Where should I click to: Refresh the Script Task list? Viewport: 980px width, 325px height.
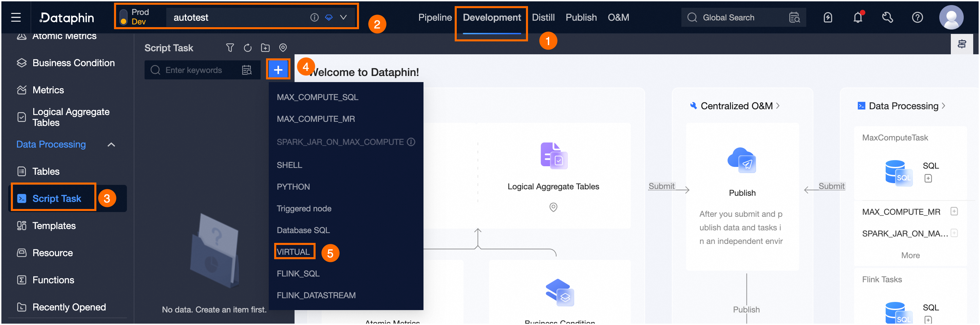point(248,47)
